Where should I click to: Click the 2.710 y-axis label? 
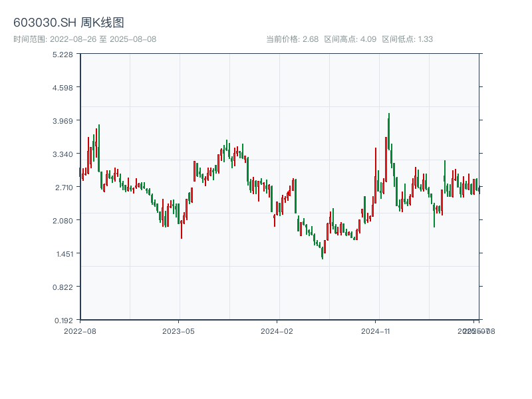click(64, 188)
